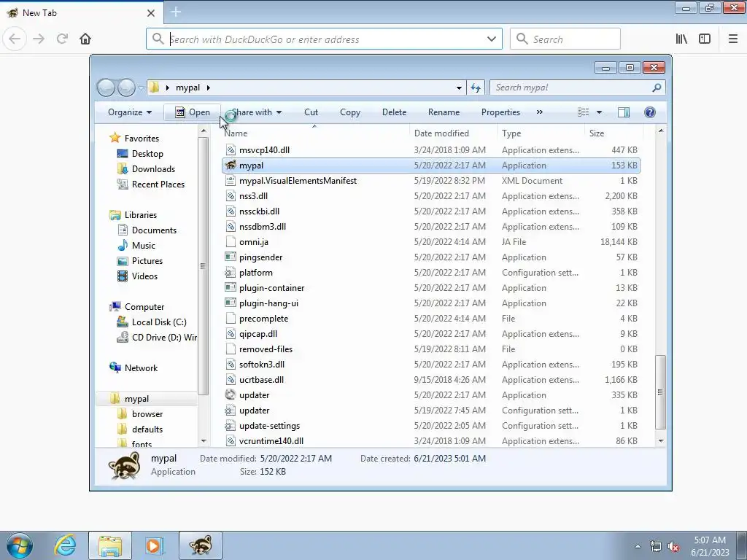Click Delete in the Explorer toolbar
Viewport: 747px width, 560px height.
click(394, 112)
